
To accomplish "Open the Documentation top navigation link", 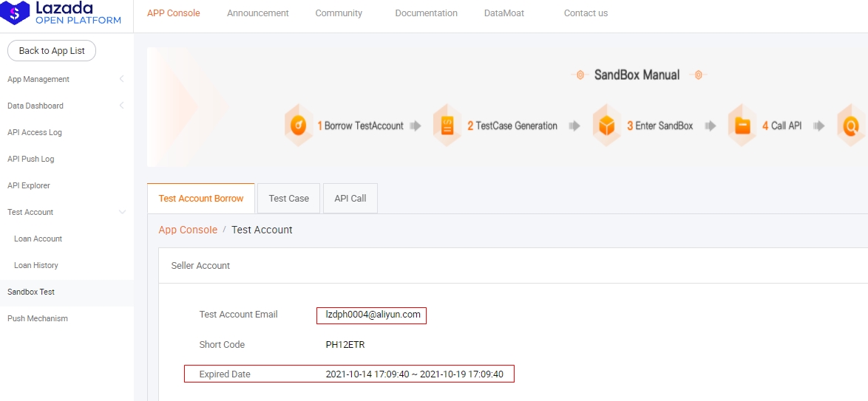I will [x=426, y=13].
